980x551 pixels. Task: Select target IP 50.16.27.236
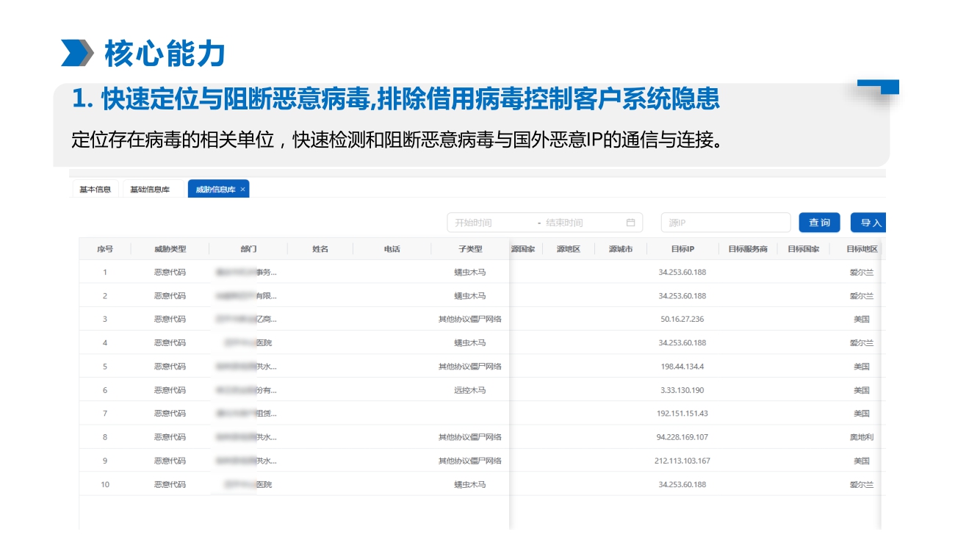tap(682, 320)
